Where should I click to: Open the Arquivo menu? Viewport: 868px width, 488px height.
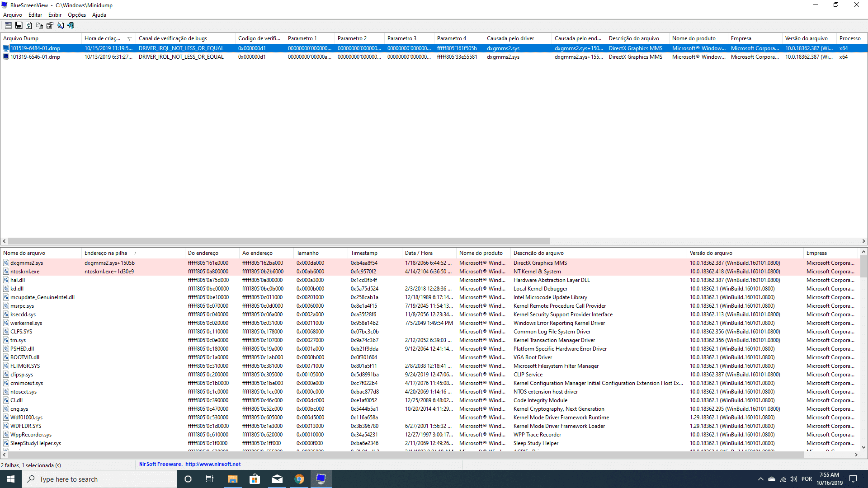[x=13, y=15]
